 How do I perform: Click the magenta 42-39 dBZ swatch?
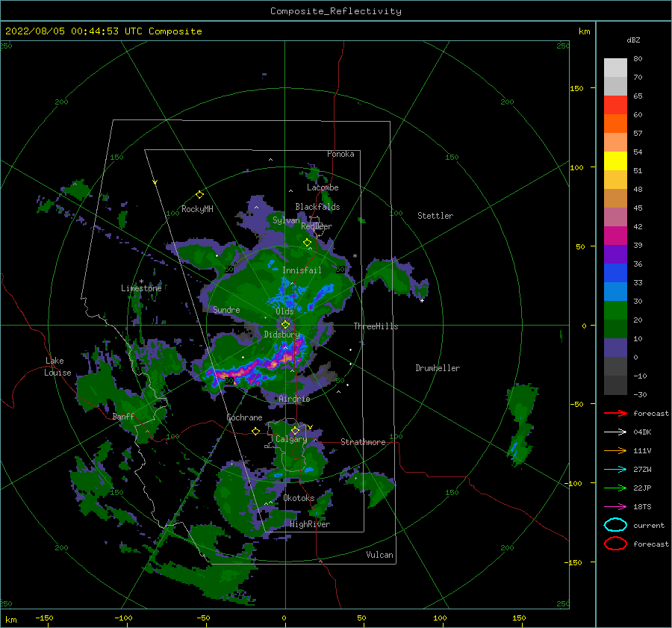pos(615,236)
